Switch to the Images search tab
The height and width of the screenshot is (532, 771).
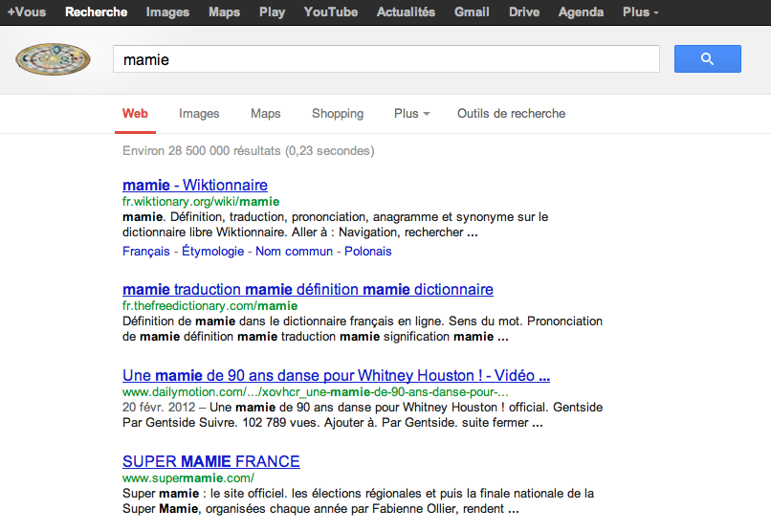(199, 114)
